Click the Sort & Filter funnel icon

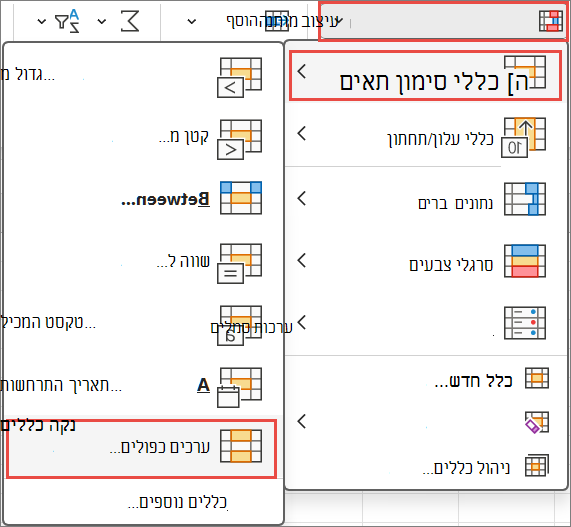coord(67,21)
